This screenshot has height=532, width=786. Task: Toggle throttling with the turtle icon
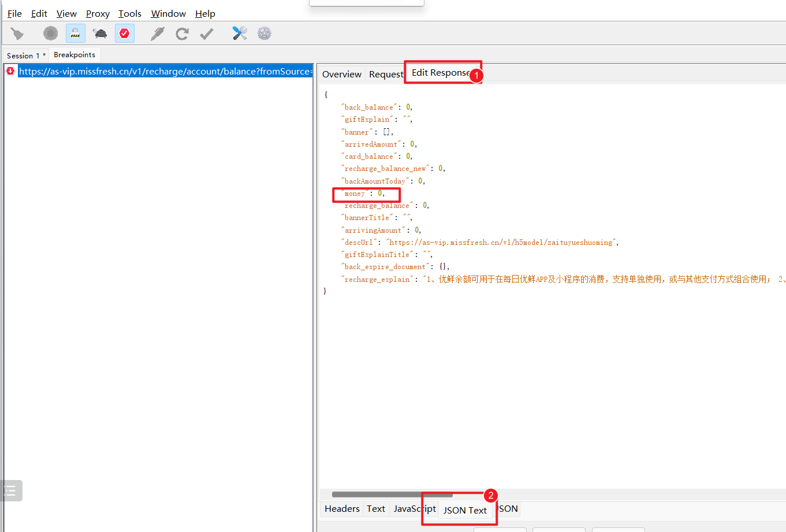coord(100,34)
